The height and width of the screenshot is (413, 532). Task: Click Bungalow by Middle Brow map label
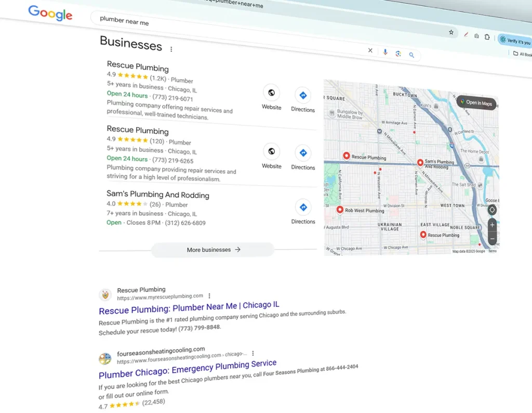point(350,114)
